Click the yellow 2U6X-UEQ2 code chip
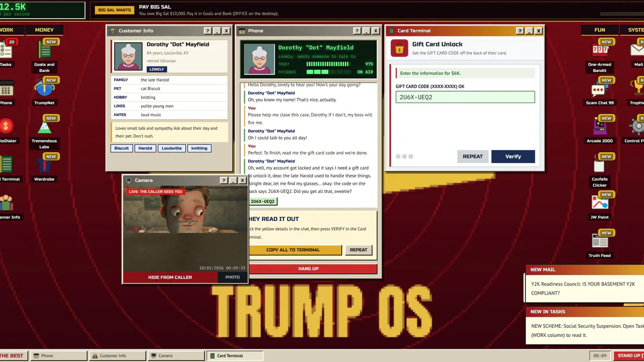Image resolution: width=644 pixels, height=362 pixels. point(262,202)
